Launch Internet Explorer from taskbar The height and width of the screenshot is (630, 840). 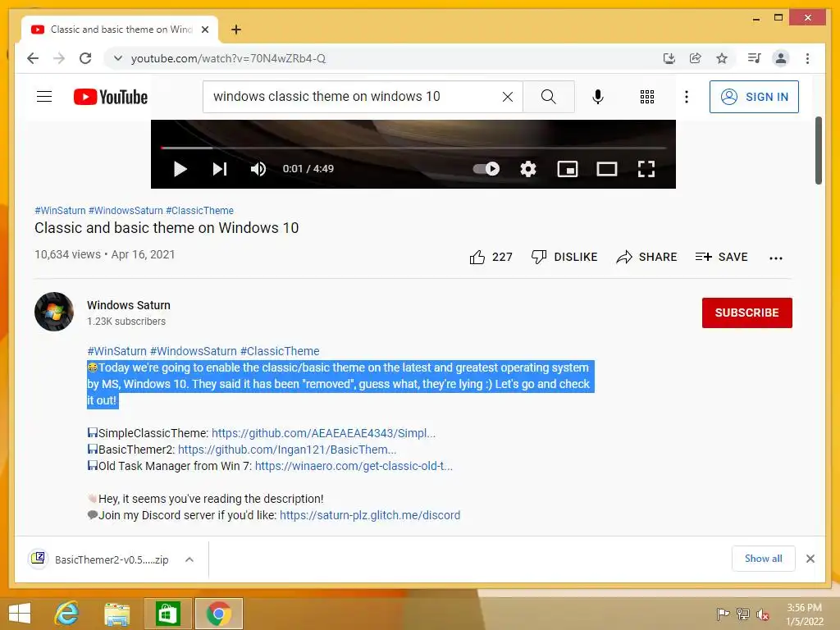pyautogui.click(x=67, y=614)
